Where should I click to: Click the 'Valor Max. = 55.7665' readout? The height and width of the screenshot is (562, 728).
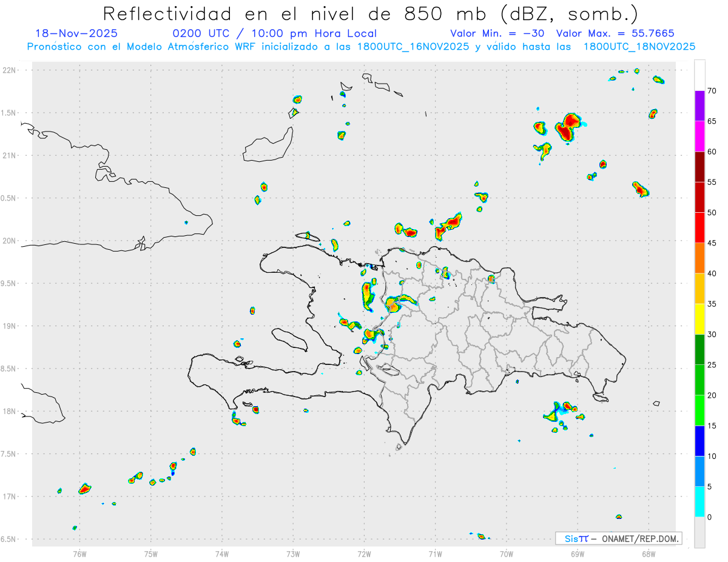(615, 34)
